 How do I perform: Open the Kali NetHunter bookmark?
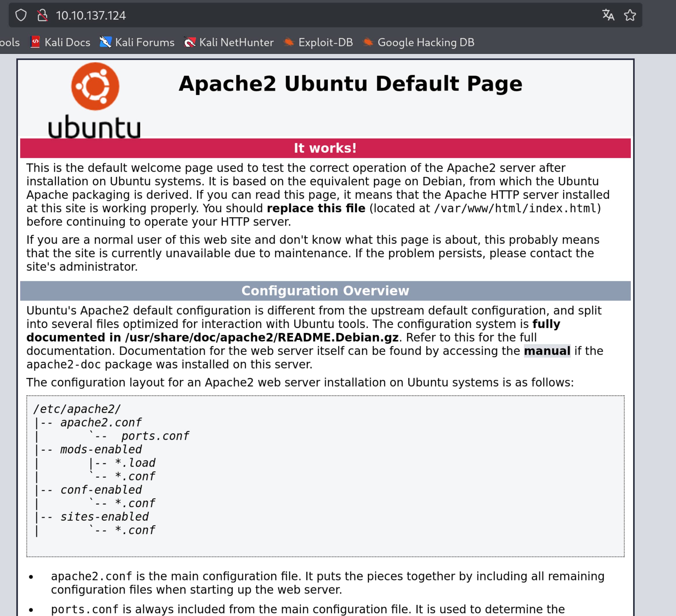(236, 42)
